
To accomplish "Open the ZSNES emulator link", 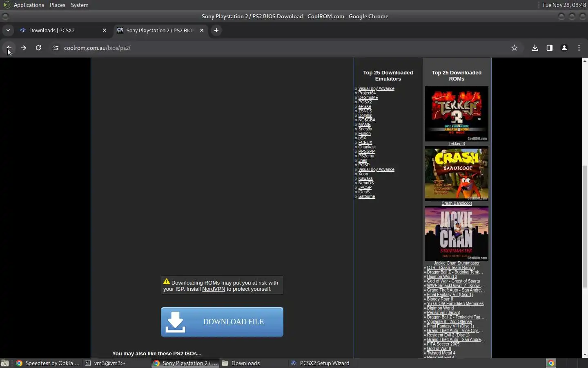I will 365,111.
